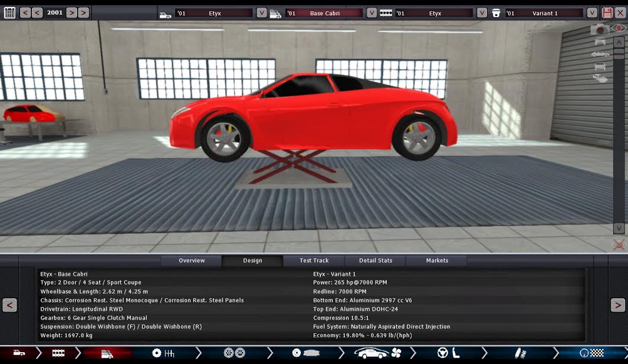Advance one year with the first right arrow

tap(71, 13)
